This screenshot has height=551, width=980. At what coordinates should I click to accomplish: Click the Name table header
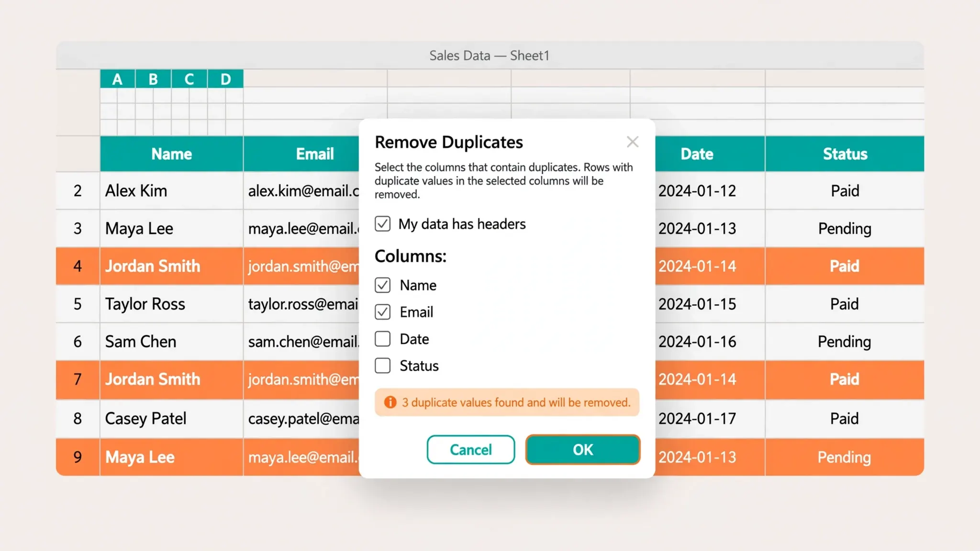(172, 154)
